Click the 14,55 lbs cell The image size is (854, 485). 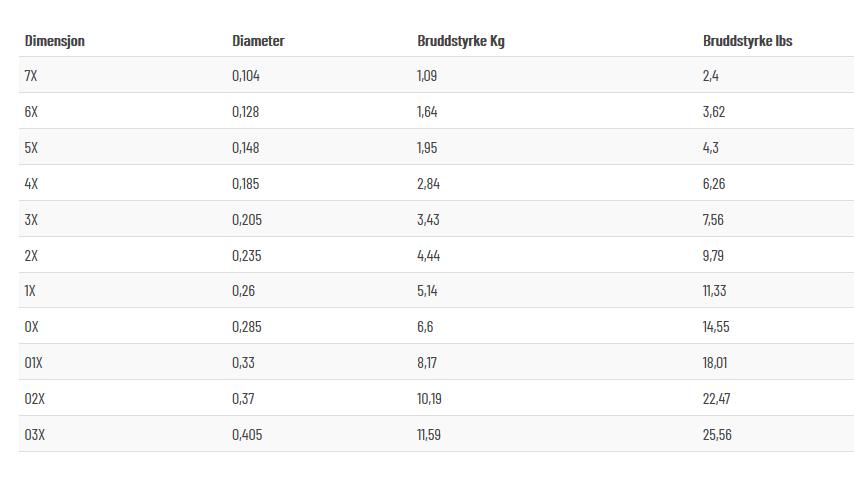click(x=716, y=326)
